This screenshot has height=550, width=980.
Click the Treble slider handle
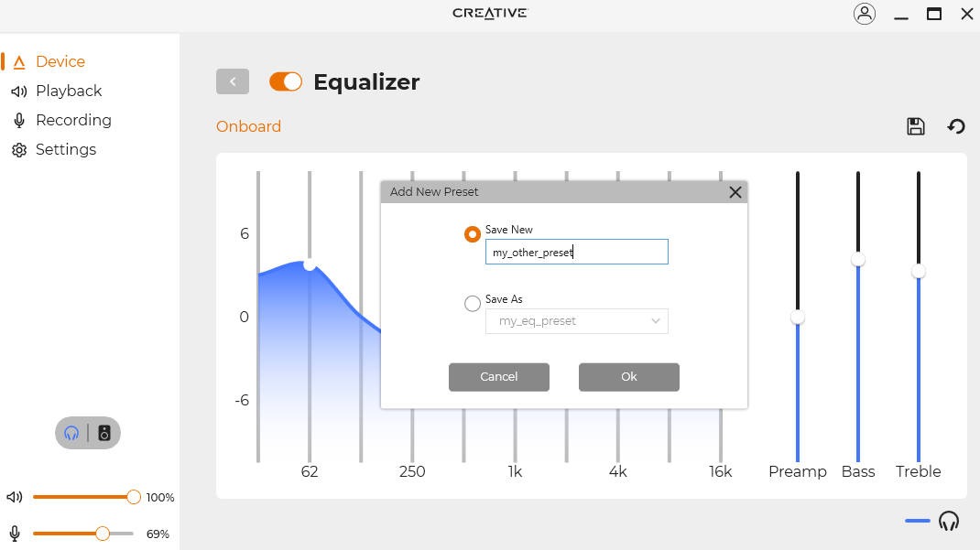click(x=918, y=271)
